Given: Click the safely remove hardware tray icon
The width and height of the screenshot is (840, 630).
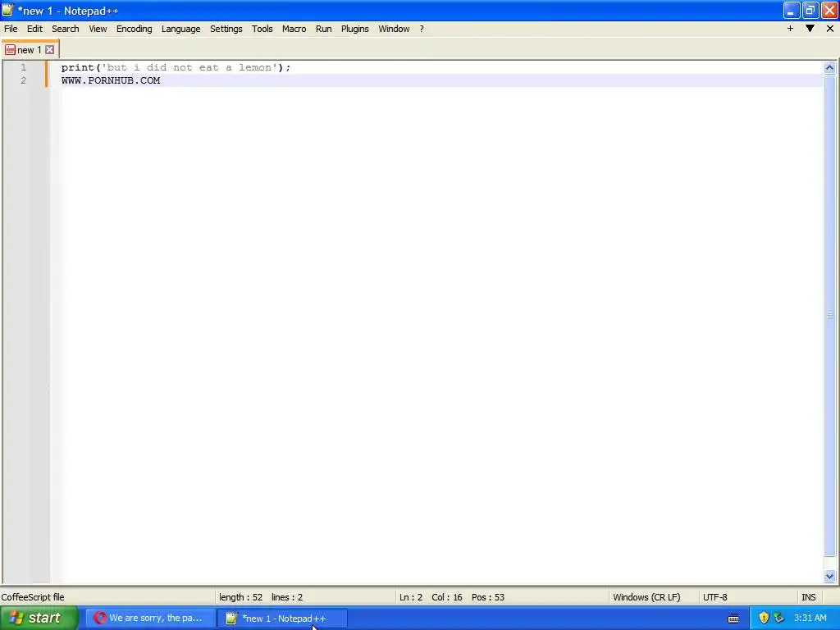Looking at the screenshot, I should (778, 618).
